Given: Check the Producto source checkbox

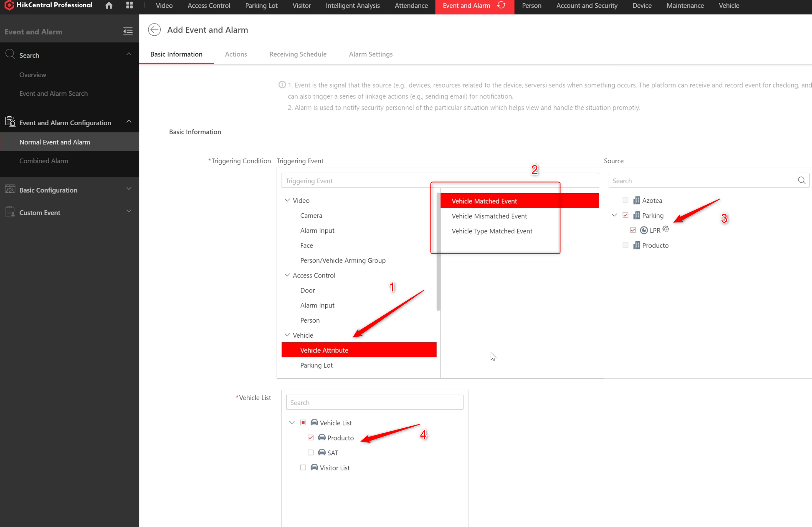Looking at the screenshot, I should coord(625,245).
